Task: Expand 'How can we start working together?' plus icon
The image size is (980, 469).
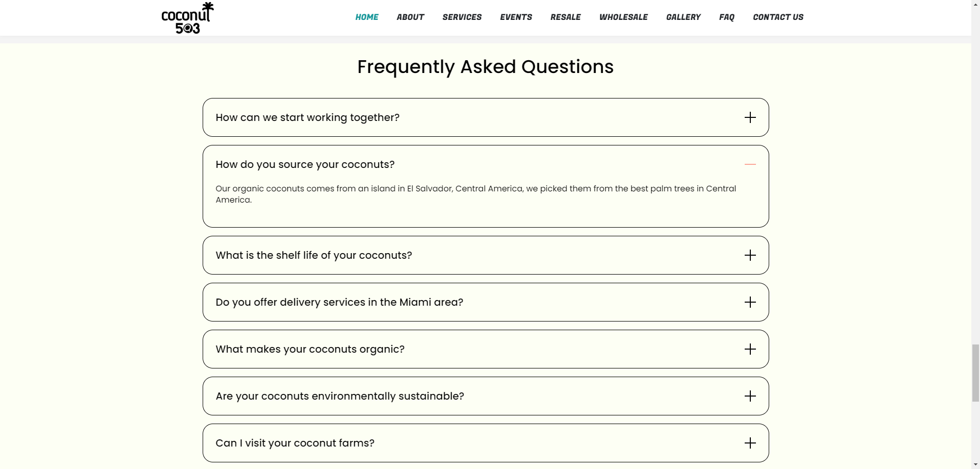Action: (x=750, y=117)
